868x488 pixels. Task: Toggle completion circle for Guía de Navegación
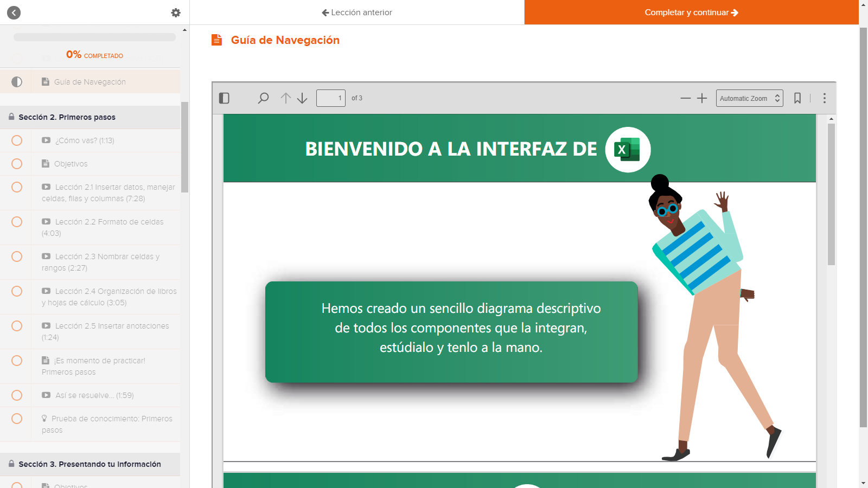coord(17,82)
